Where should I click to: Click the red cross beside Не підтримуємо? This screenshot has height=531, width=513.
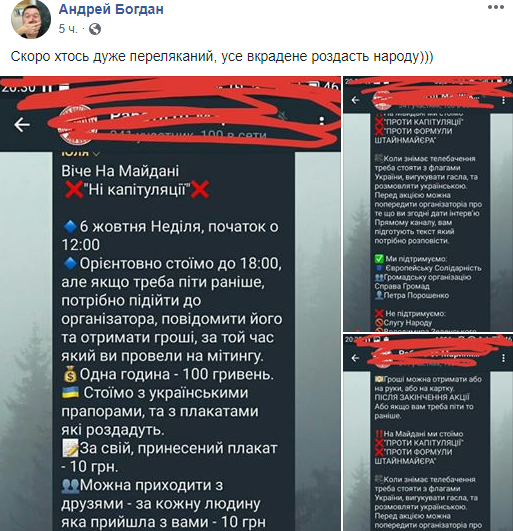tap(379, 314)
